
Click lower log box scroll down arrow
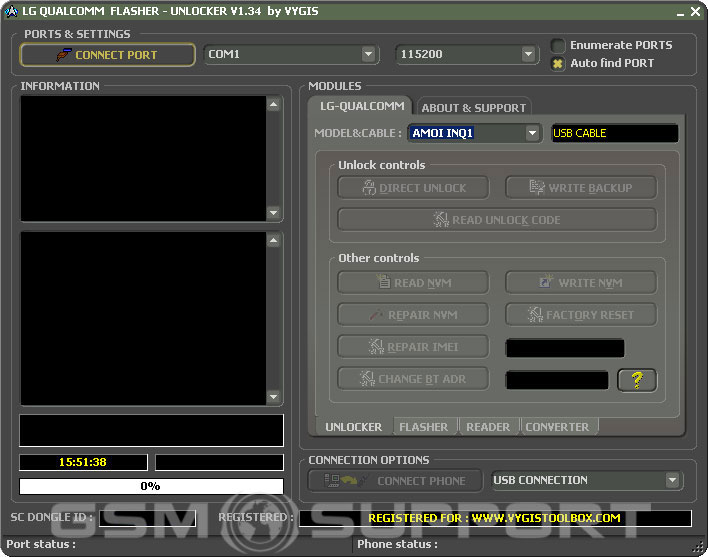(273, 397)
